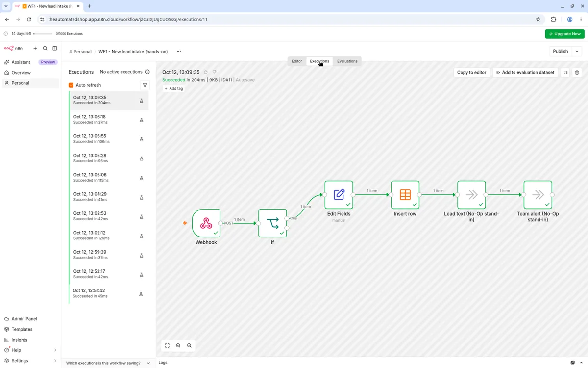Viewport: 588px width, 368px height.
Task: Click fit-to-view canvas icon
Action: point(167,345)
